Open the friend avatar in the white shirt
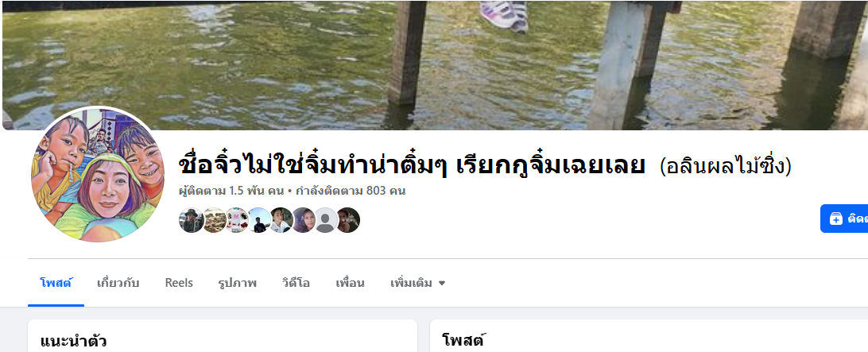This screenshot has width=868, height=352. point(281,220)
